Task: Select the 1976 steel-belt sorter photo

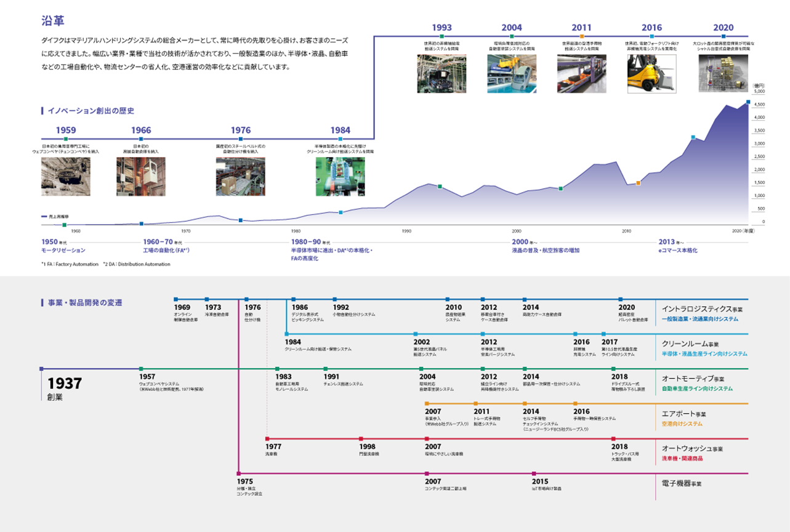Action: (240, 177)
